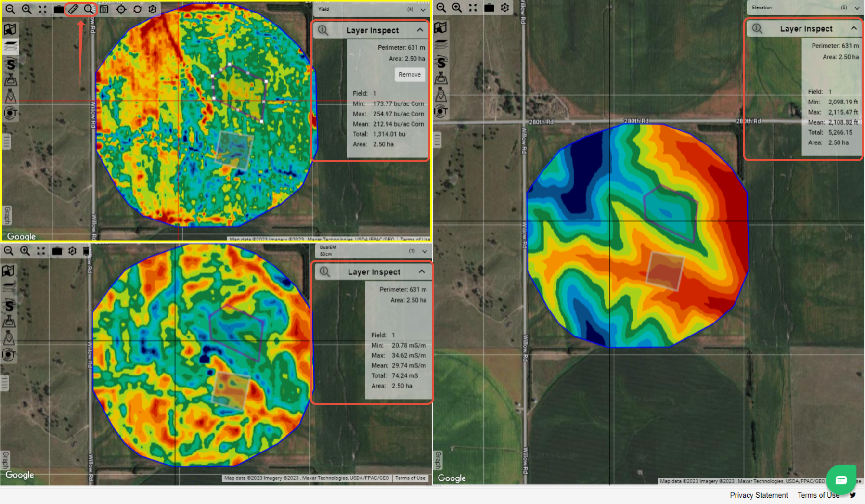Open soil flask icon in Elevation sidebar
The image size is (865, 504).
tap(441, 78)
